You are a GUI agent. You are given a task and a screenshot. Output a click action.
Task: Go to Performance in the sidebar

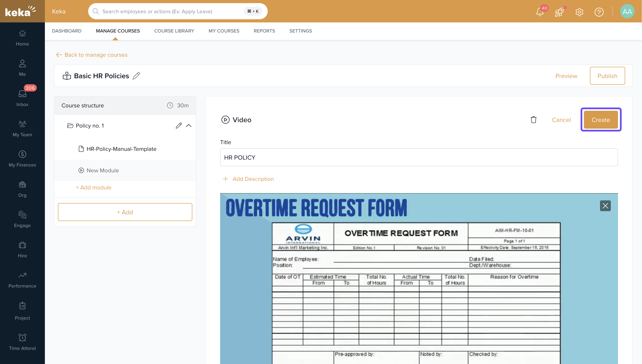click(x=22, y=279)
